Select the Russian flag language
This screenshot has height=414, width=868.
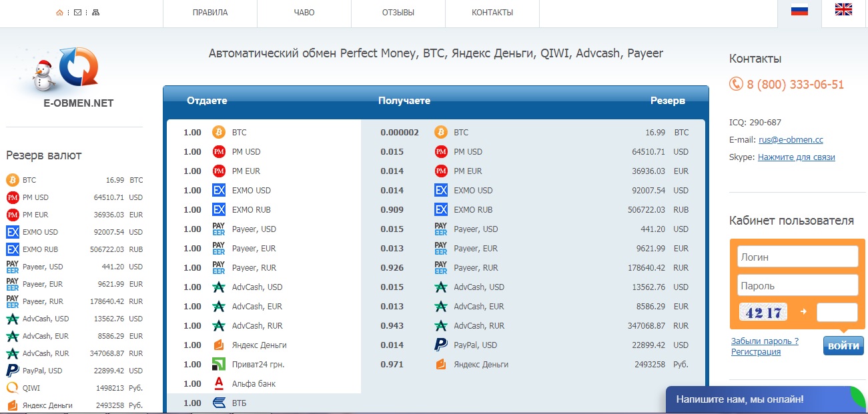click(x=799, y=10)
